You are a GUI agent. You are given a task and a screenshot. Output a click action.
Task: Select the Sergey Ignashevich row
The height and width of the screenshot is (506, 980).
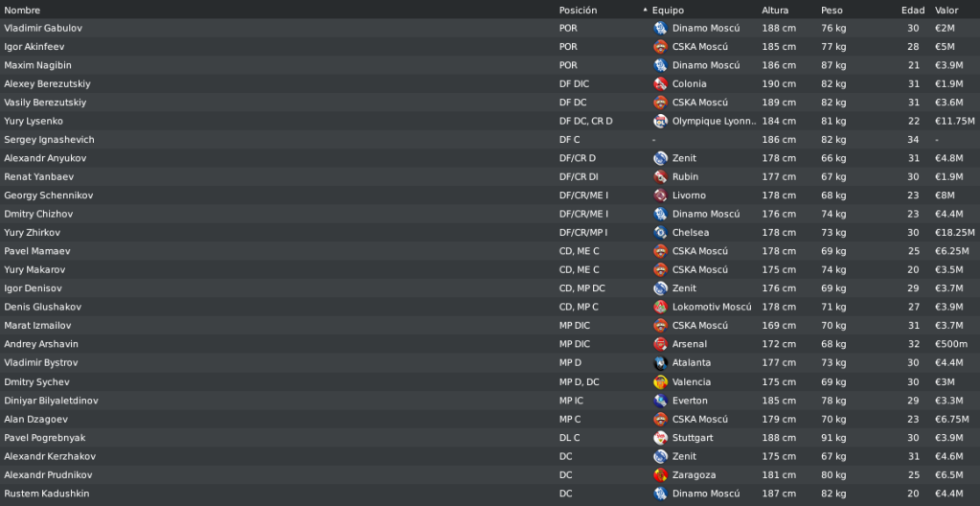(490, 140)
